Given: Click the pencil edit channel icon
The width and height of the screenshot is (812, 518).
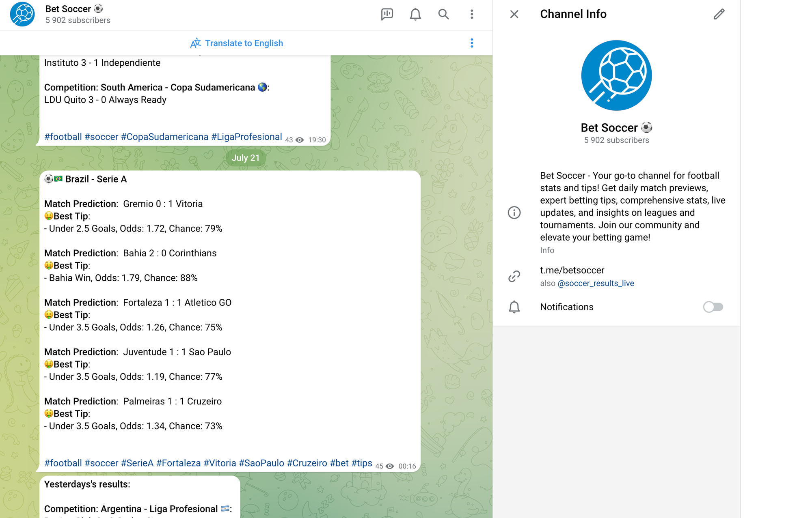Looking at the screenshot, I should click(719, 14).
